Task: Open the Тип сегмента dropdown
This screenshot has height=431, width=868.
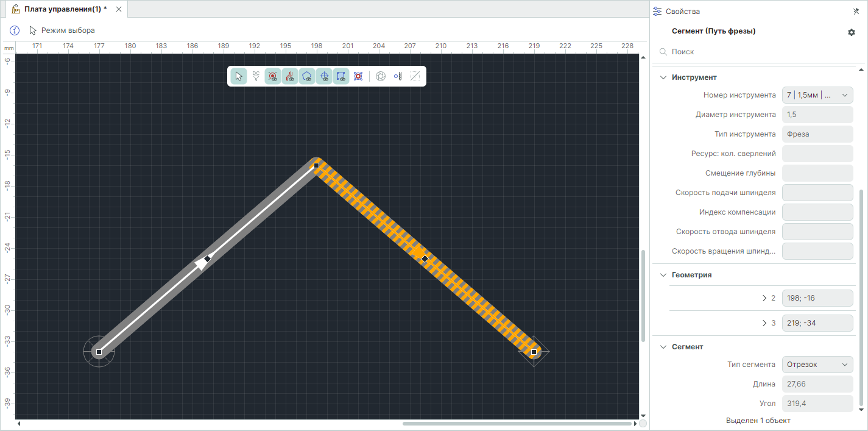Action: coord(817,365)
